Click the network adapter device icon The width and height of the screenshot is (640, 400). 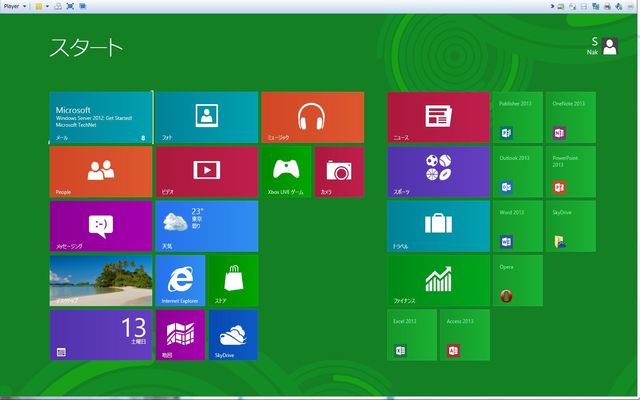[x=596, y=6]
